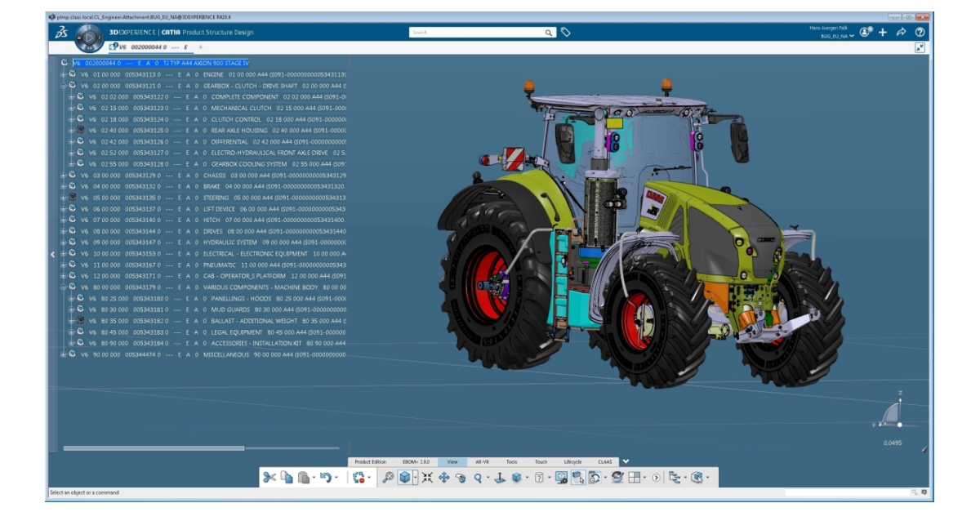Click inside the Search field
The image size is (980, 512).
click(474, 30)
